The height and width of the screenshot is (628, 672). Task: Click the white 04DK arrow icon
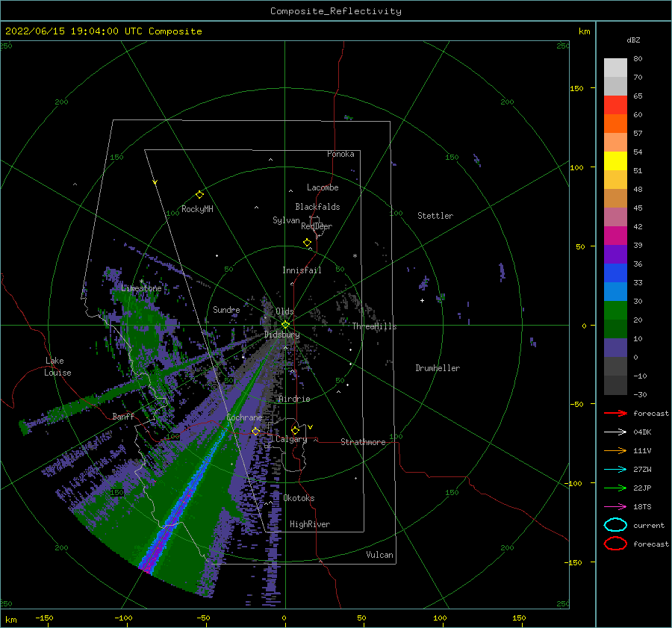point(615,432)
